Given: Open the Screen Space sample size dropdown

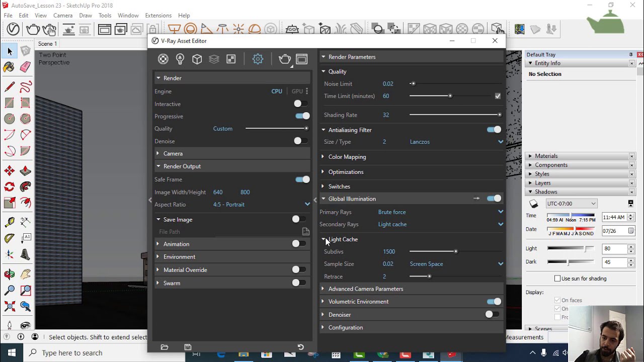Looking at the screenshot, I should pos(456,264).
